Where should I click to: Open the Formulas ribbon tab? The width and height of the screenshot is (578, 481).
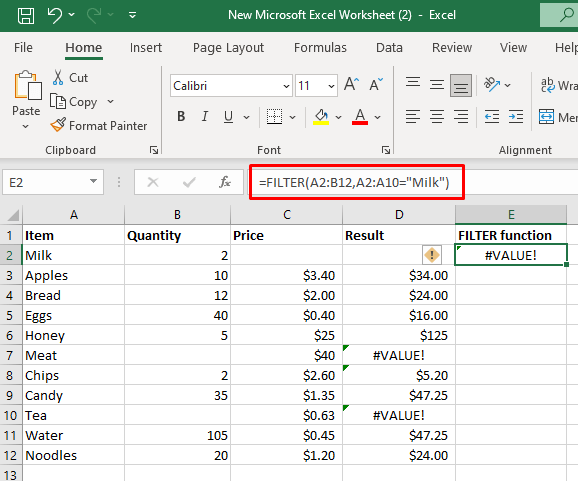(320, 48)
